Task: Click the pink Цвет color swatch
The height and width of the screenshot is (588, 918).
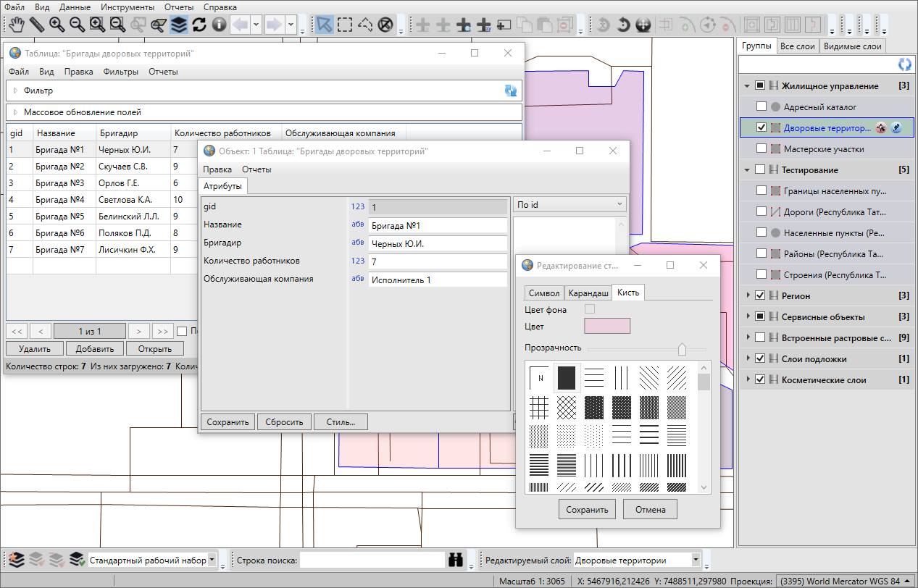Action: tap(607, 327)
